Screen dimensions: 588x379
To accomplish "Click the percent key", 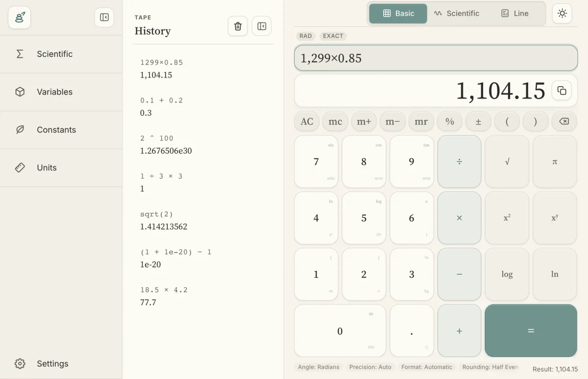I will tap(450, 122).
